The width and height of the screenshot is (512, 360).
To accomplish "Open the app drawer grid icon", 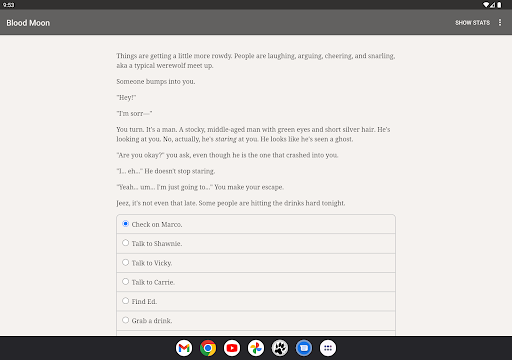I will pos(328,348).
